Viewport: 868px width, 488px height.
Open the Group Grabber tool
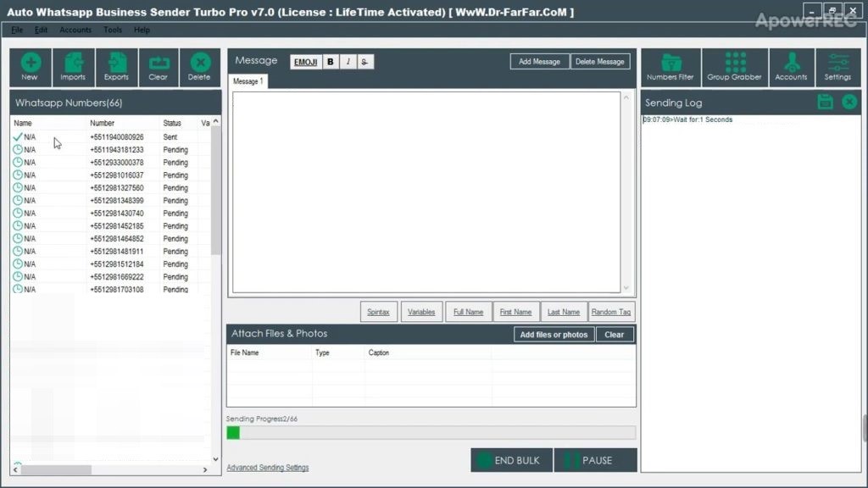[x=735, y=67]
